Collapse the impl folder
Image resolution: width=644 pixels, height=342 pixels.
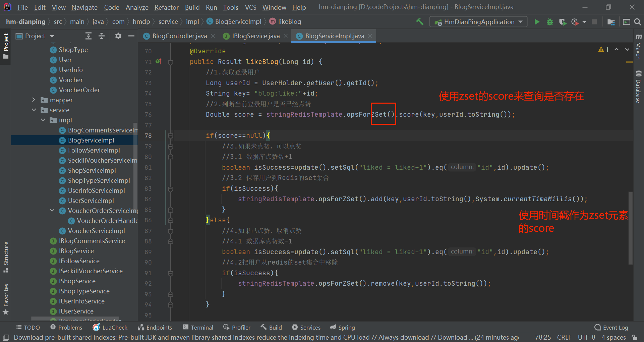coord(43,120)
